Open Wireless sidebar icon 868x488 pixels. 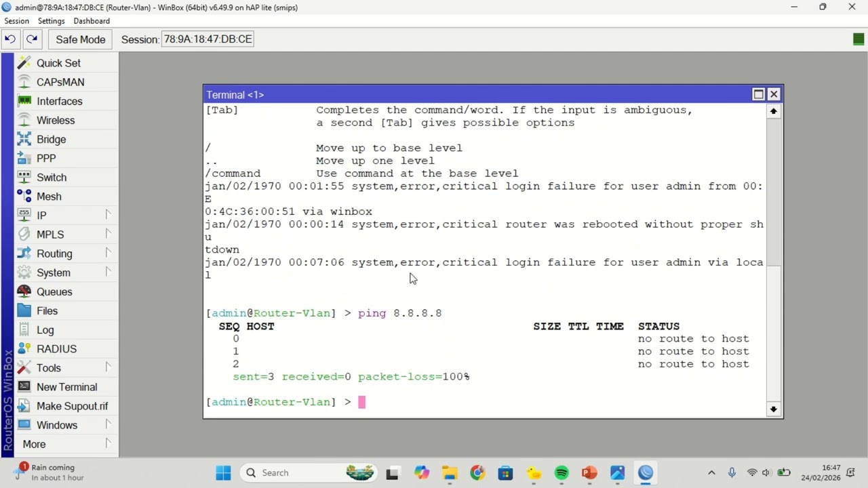24,120
